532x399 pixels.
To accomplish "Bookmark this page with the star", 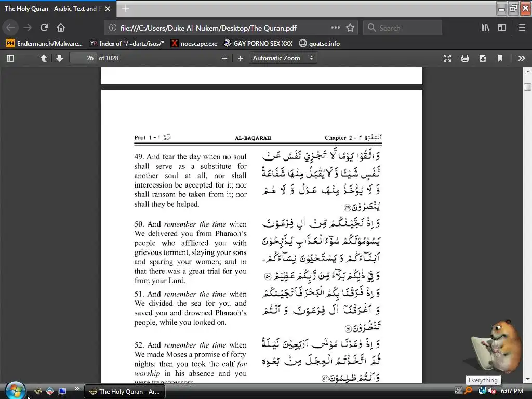I will pos(350,28).
